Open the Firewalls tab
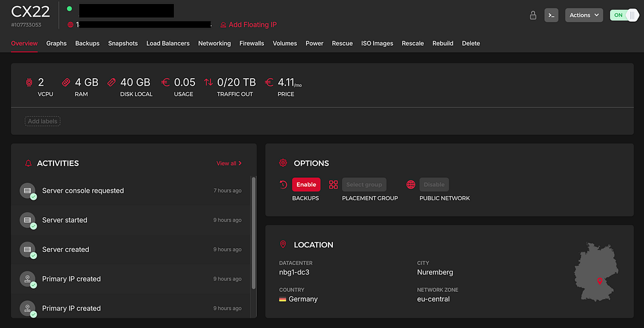644x328 pixels. 252,43
